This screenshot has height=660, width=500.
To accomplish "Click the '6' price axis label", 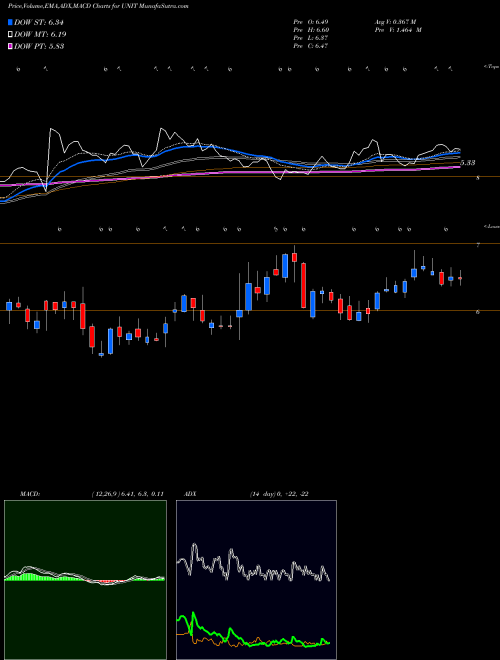I will (x=478, y=312).
